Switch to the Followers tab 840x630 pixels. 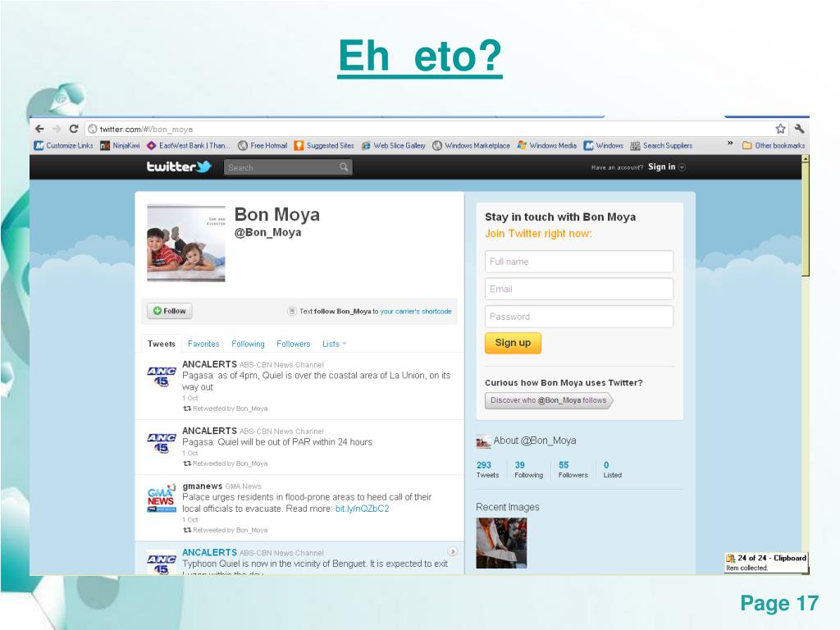point(293,344)
